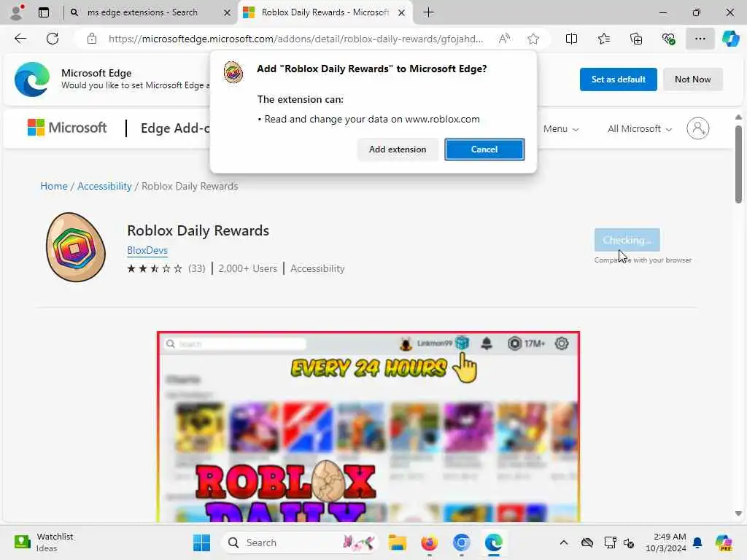747x560 pixels.
Task: Click the Checking... install button
Action: click(627, 239)
